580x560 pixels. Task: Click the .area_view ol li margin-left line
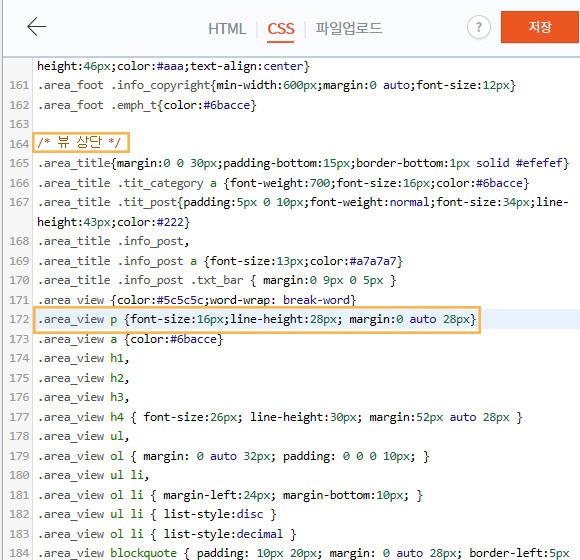tap(230, 495)
